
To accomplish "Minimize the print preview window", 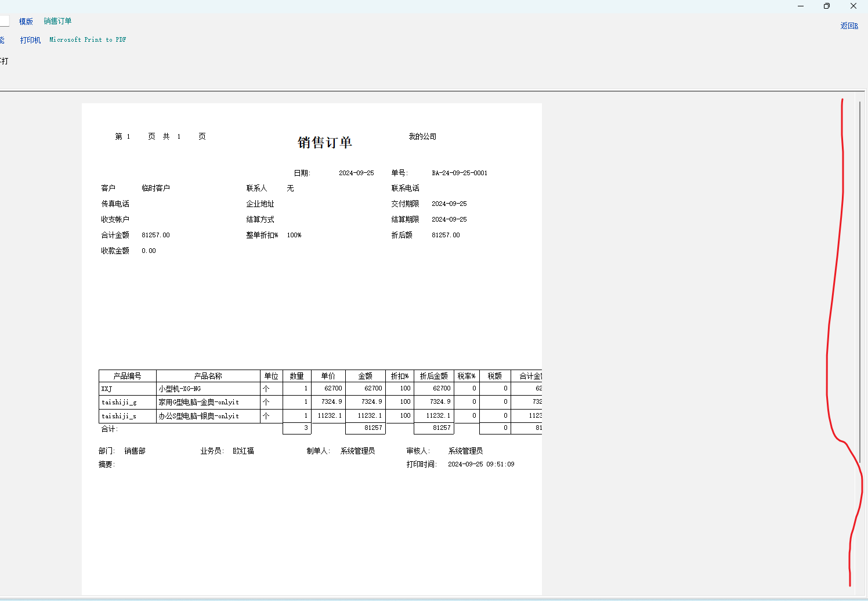I will (801, 6).
